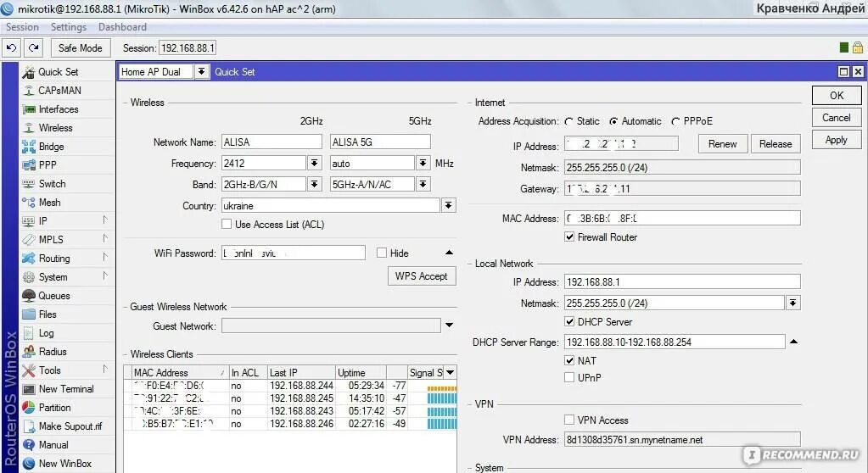Enable Use Access List (ACL) checkbox

(x=227, y=224)
